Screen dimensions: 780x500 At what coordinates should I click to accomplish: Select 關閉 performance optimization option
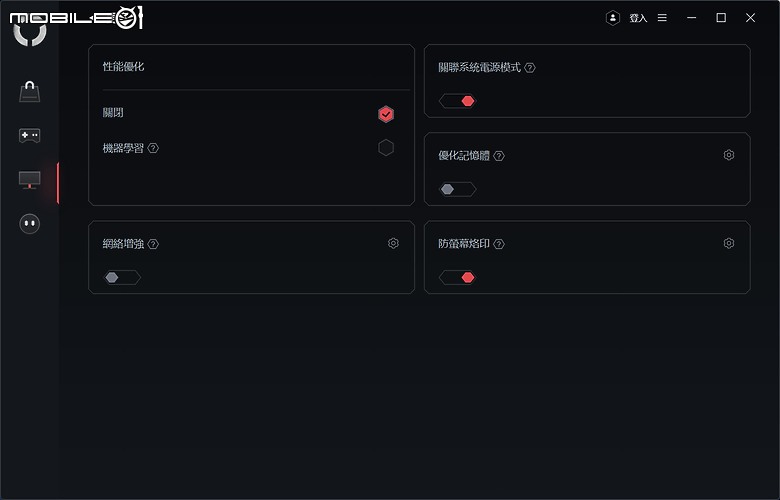(386, 114)
